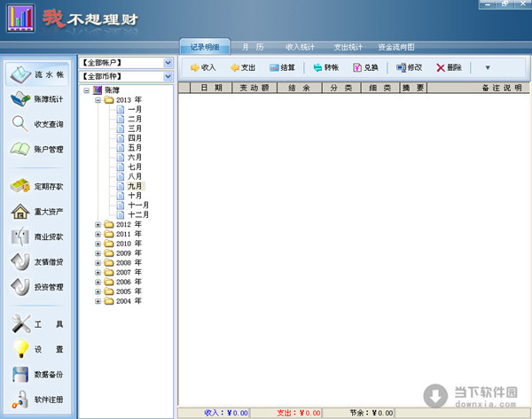This screenshot has width=532, height=419.
Task: Open the 工具 tools section
Action: (37, 324)
